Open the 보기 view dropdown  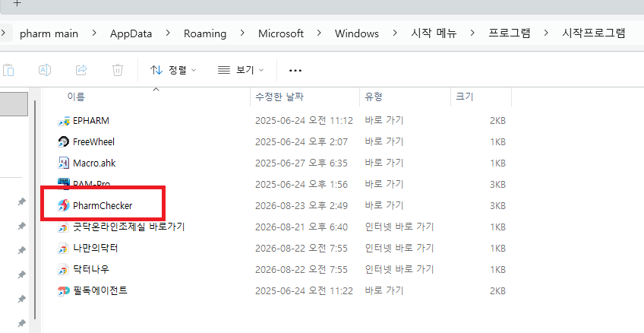point(241,70)
